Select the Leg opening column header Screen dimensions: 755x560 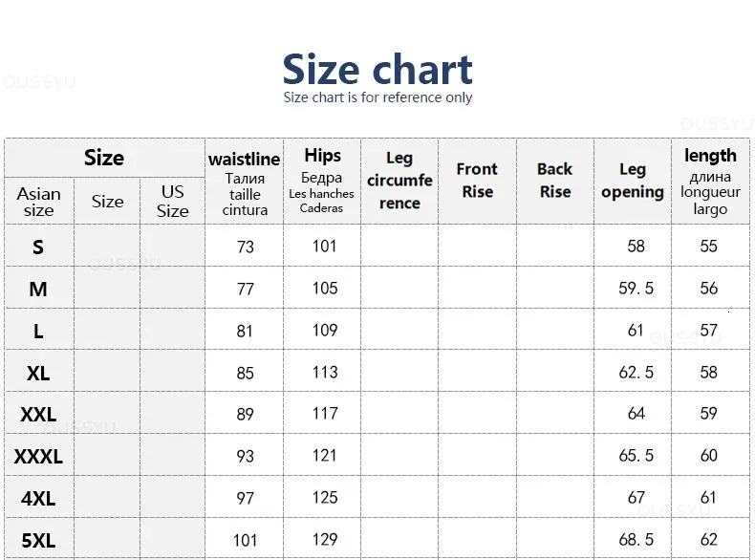(x=633, y=182)
